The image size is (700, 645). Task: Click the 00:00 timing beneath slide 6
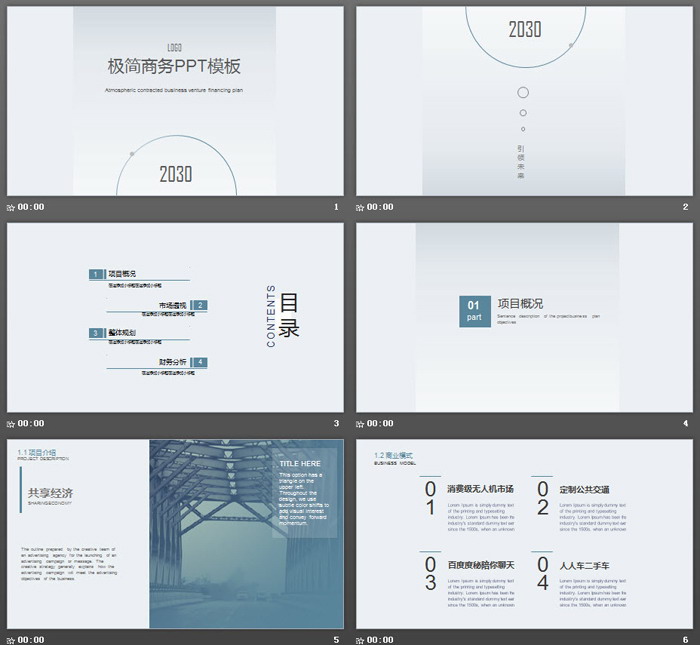[381, 639]
